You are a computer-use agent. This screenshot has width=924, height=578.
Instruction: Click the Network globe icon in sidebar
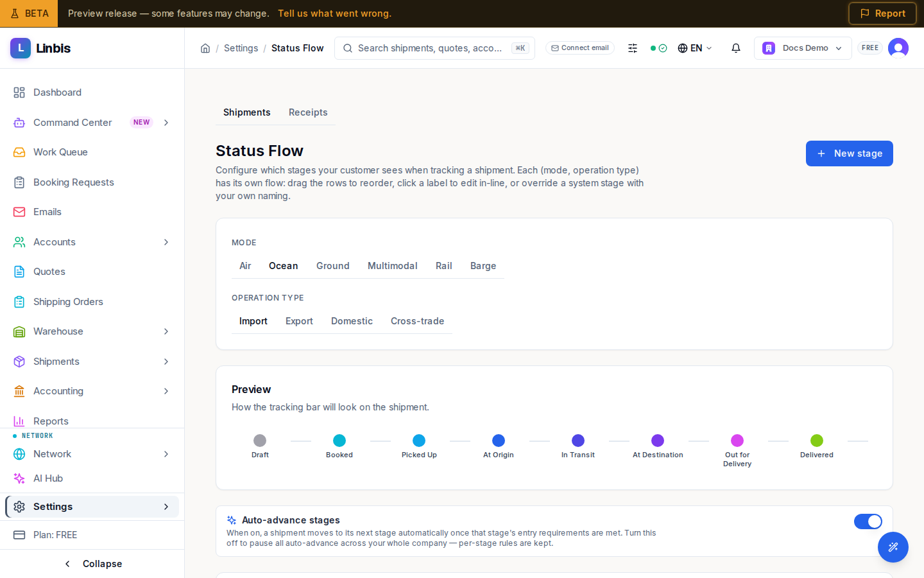[19, 454]
